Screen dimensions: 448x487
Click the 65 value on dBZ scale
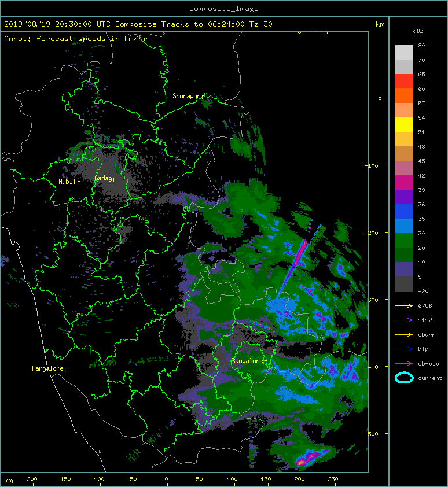tap(421, 74)
